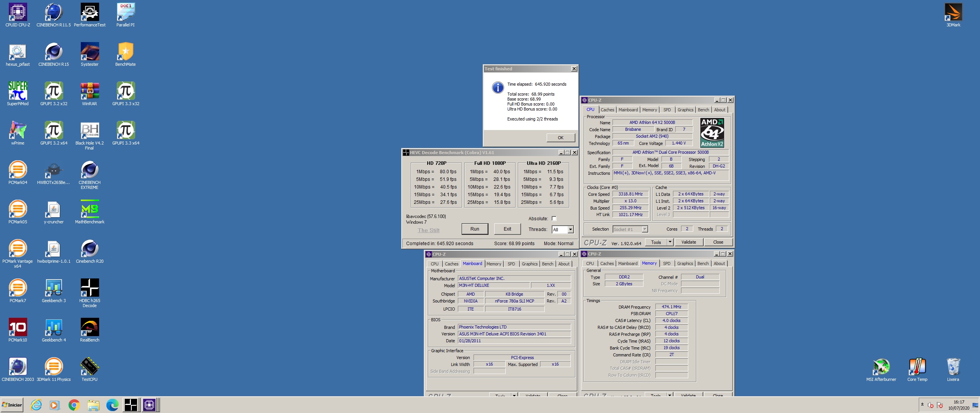Expand Tools dropdown arrow in CPU-Z CPU window
The height and width of the screenshot is (413, 980).
tap(670, 242)
